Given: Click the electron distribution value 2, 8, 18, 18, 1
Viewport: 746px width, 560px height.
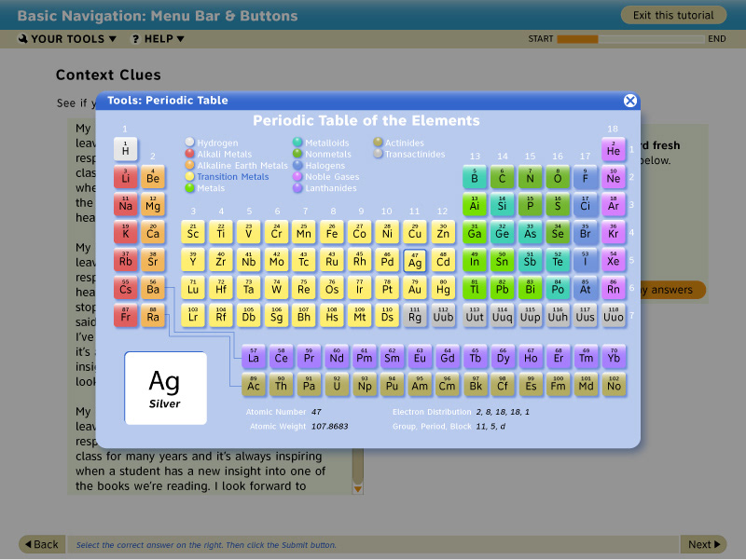Looking at the screenshot, I should click(503, 412).
